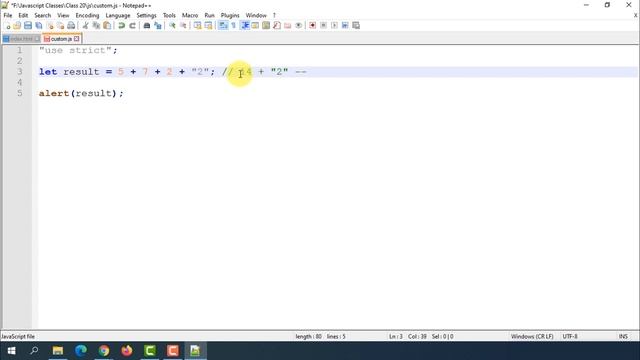
Task: Launch Firefox from the taskbar
Action: pyautogui.click(x=127, y=351)
